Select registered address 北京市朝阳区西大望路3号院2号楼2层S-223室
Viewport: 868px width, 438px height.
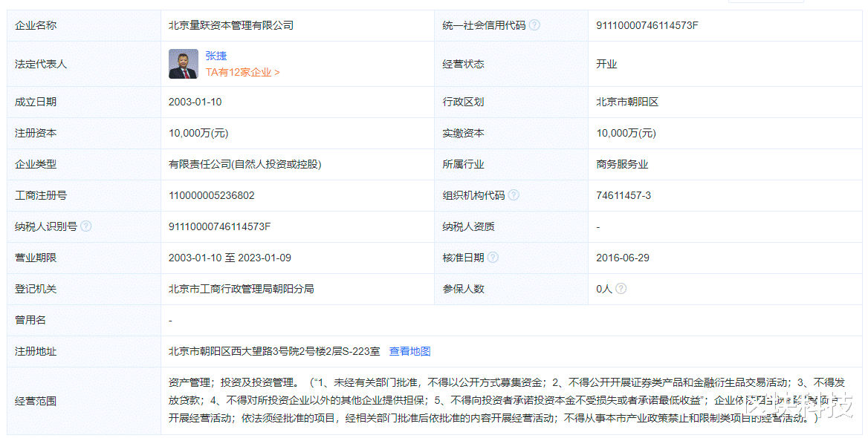(274, 351)
